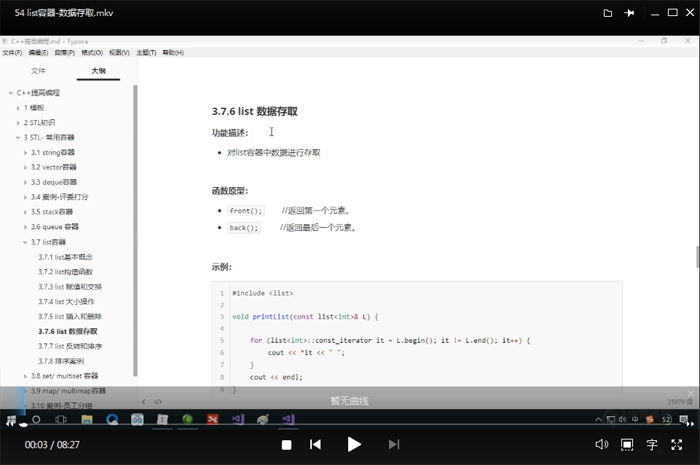
Task: Switch to the 文件 sidebar tab
Action: click(38, 71)
